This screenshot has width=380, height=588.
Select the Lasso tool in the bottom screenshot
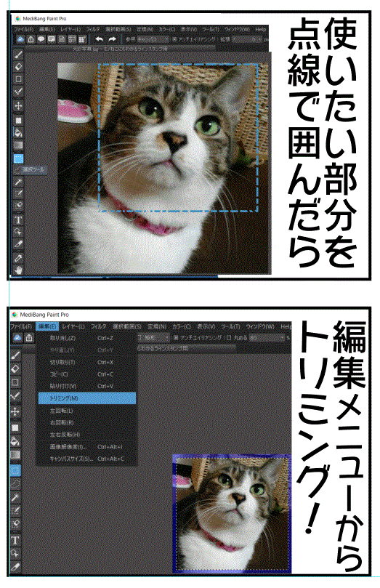tap(15, 484)
